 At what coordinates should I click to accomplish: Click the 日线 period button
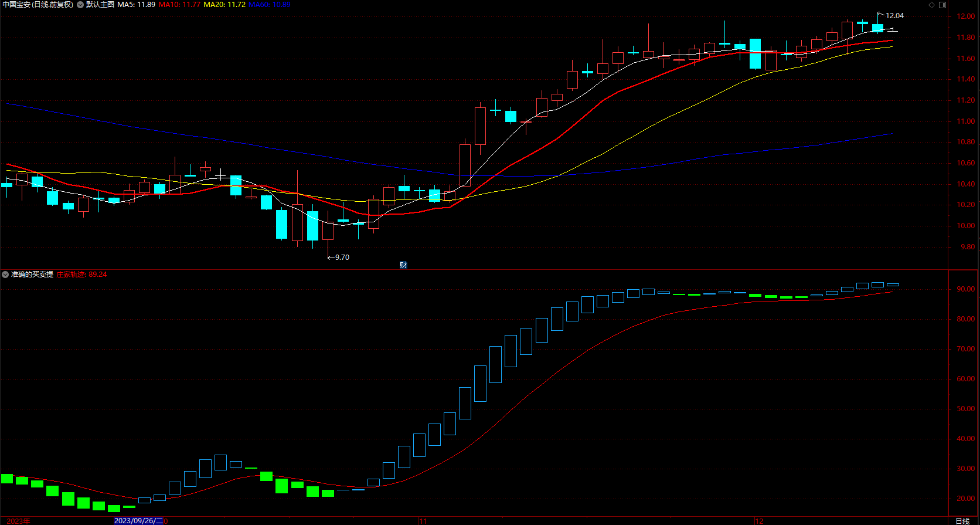(962, 521)
